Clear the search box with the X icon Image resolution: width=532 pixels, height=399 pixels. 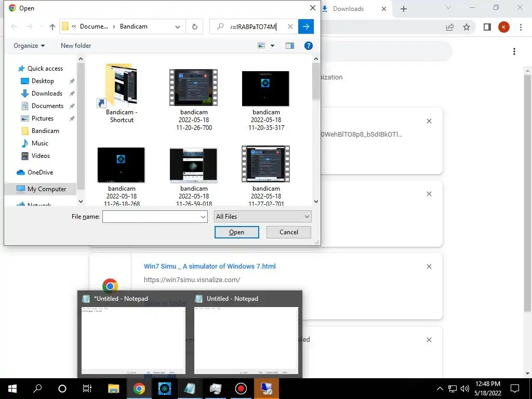[x=290, y=26]
